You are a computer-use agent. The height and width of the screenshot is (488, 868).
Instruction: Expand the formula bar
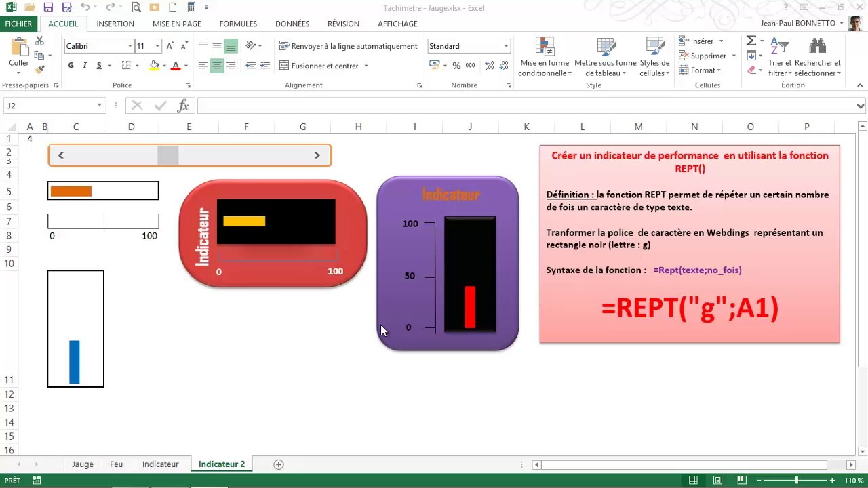(x=861, y=106)
